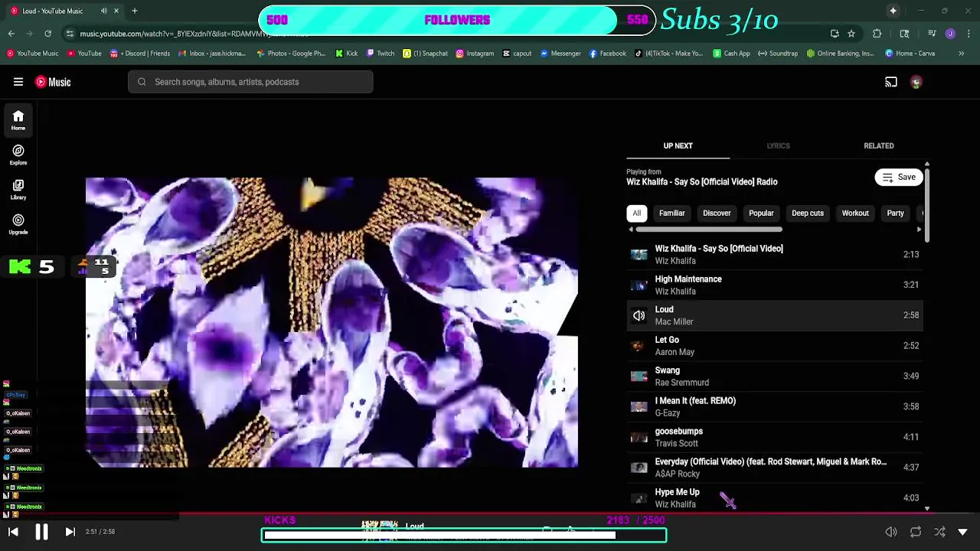Select the All filter chip

pyautogui.click(x=636, y=214)
